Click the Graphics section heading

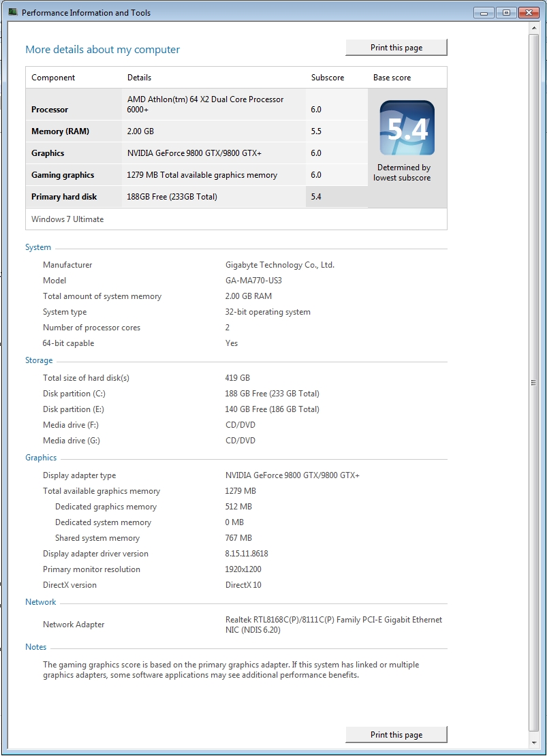click(x=41, y=458)
